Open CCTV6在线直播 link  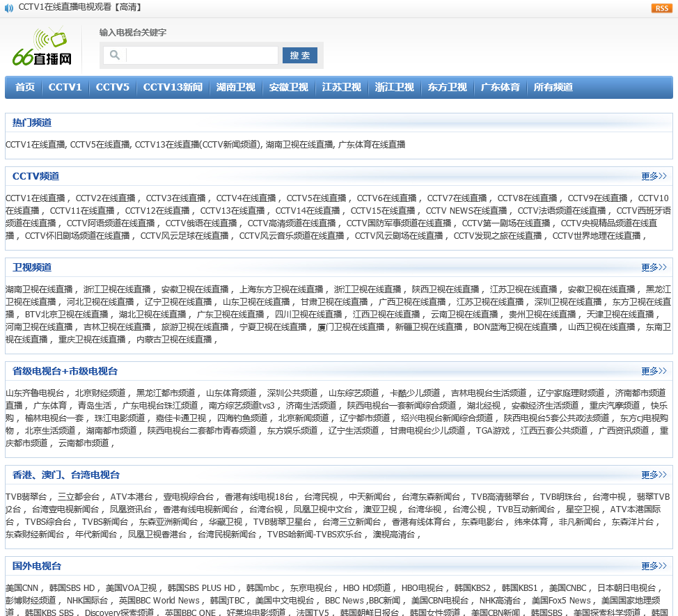click(386, 198)
